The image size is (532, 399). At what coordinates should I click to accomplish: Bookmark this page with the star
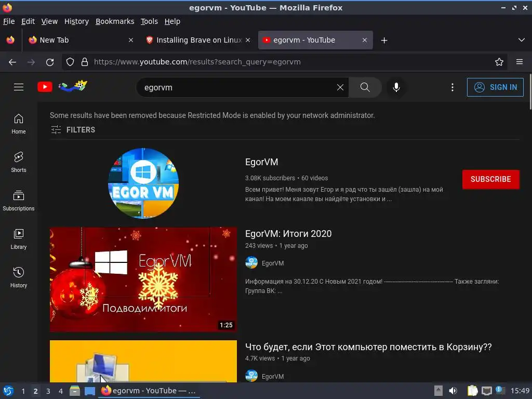coord(499,62)
